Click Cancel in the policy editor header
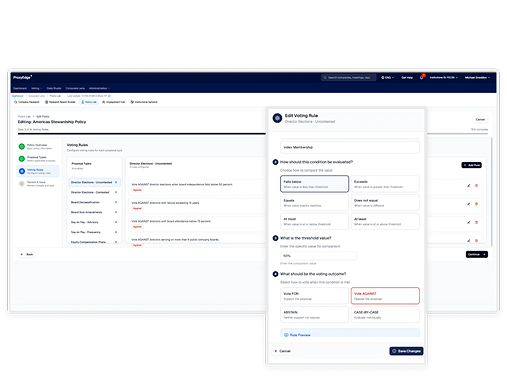This screenshot has width=507, height=381. coord(480,119)
